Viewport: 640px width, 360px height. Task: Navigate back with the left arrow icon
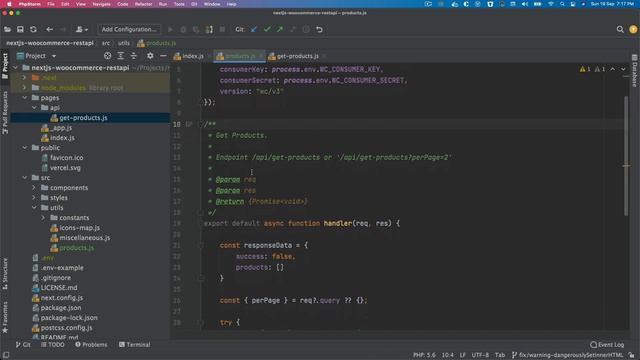point(49,29)
